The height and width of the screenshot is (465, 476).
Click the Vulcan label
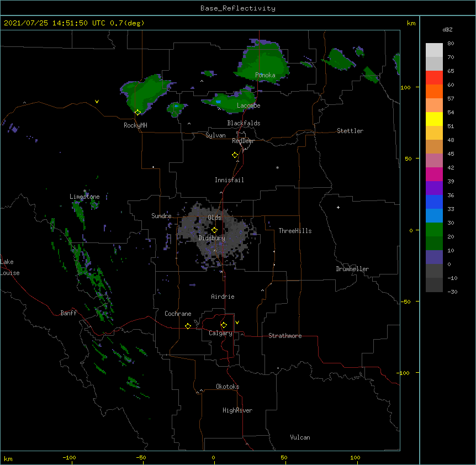[x=300, y=437]
